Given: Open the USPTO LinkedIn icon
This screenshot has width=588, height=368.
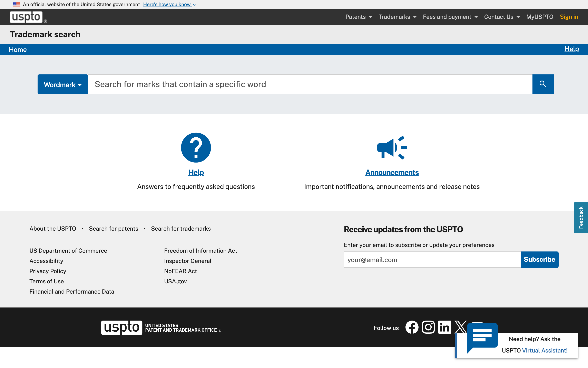Looking at the screenshot, I should pos(445,327).
